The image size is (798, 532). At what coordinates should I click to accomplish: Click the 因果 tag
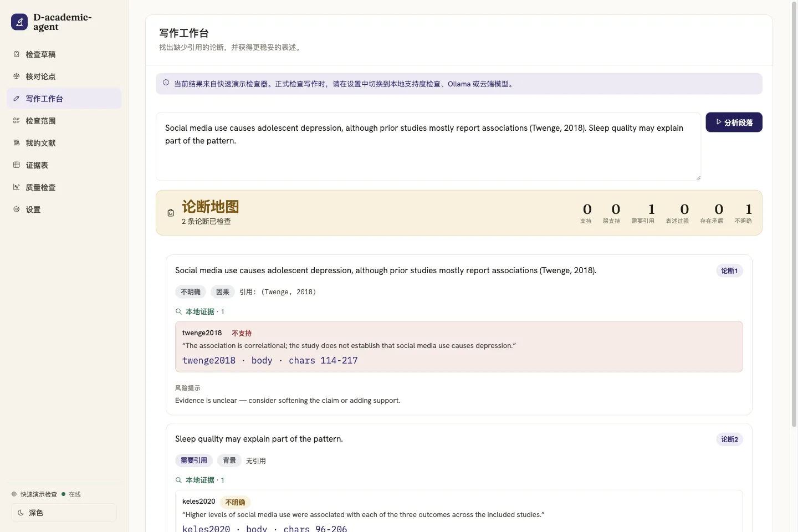pos(223,292)
